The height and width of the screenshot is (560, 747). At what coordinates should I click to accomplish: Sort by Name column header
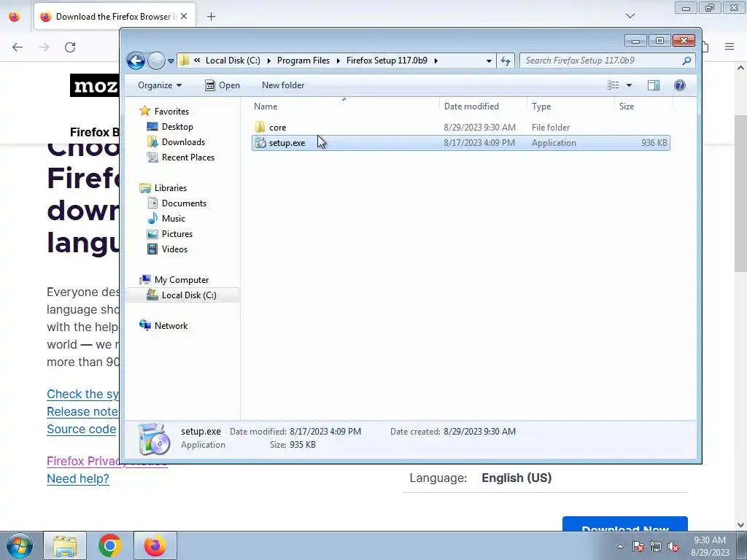(344, 106)
